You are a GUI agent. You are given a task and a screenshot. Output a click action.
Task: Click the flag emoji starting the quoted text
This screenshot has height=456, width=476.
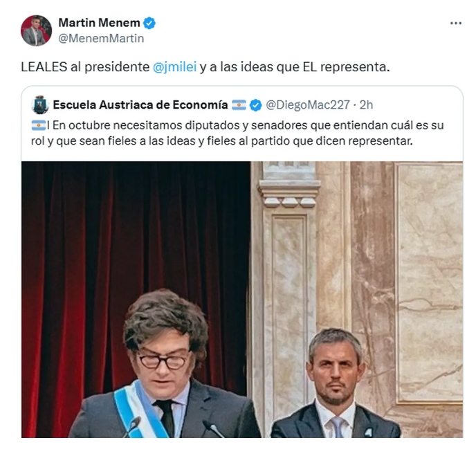tap(39, 125)
